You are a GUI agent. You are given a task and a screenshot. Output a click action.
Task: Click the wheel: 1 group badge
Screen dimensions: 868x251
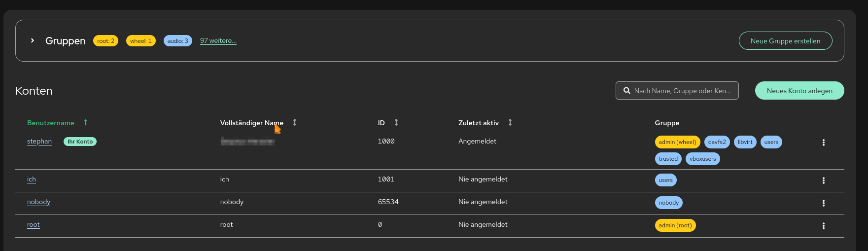[141, 41]
